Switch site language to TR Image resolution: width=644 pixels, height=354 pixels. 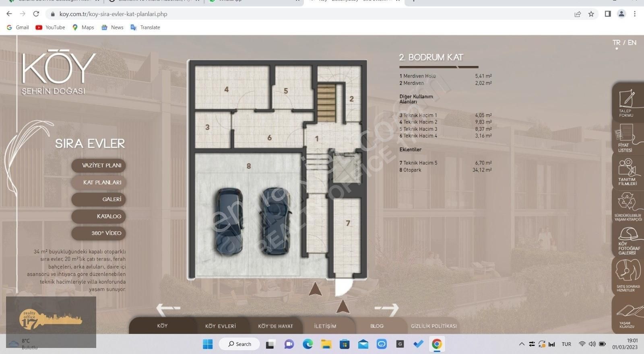tap(616, 43)
